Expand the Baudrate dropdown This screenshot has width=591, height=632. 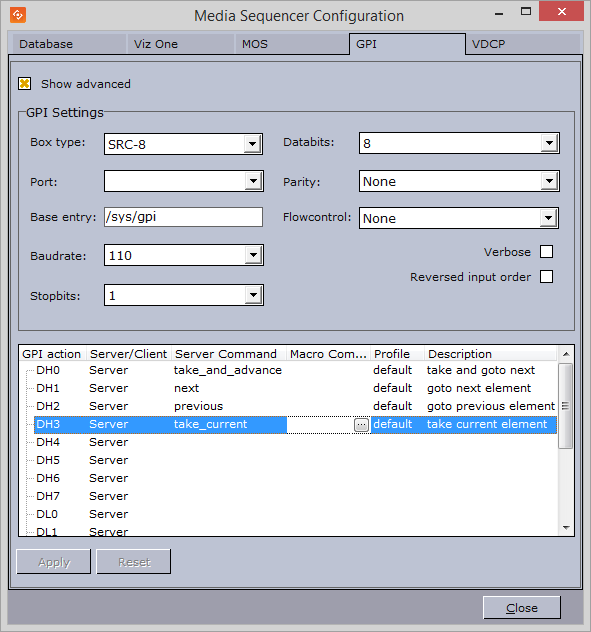coord(253,255)
